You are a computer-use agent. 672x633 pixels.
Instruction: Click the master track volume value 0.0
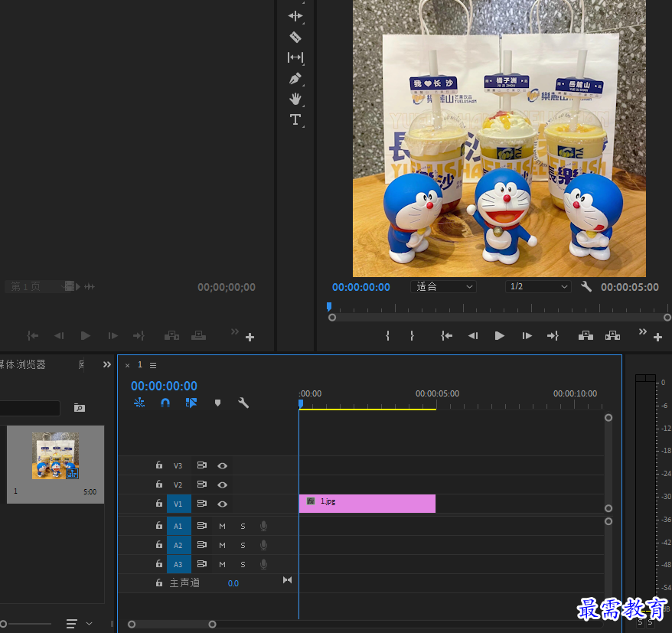[233, 583]
